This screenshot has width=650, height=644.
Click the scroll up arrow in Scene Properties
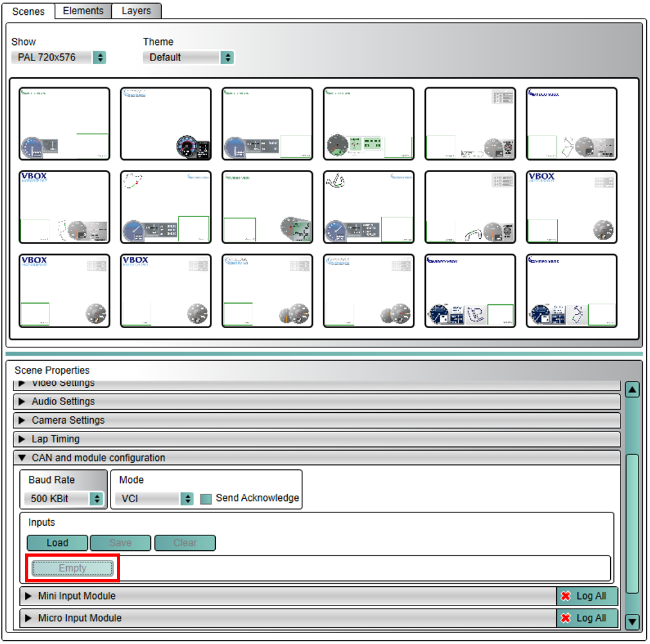point(632,390)
